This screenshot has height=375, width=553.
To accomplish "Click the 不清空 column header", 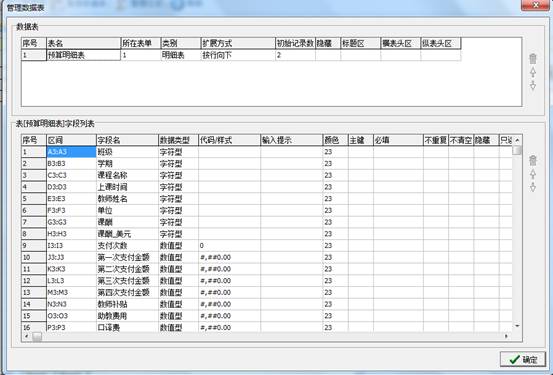I will [x=461, y=140].
